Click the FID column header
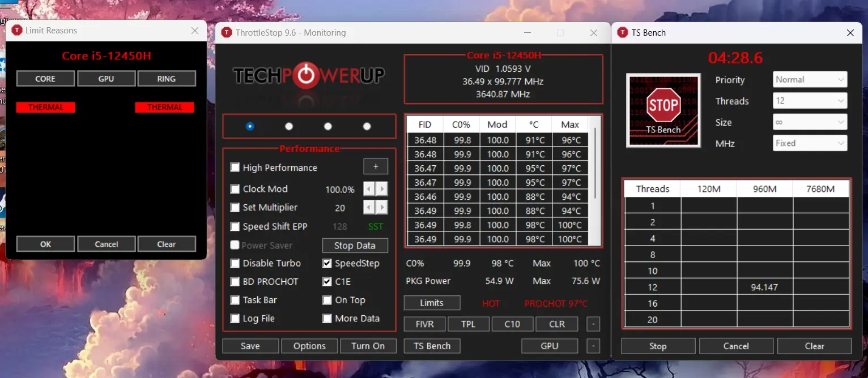The height and width of the screenshot is (378, 868). 425,124
